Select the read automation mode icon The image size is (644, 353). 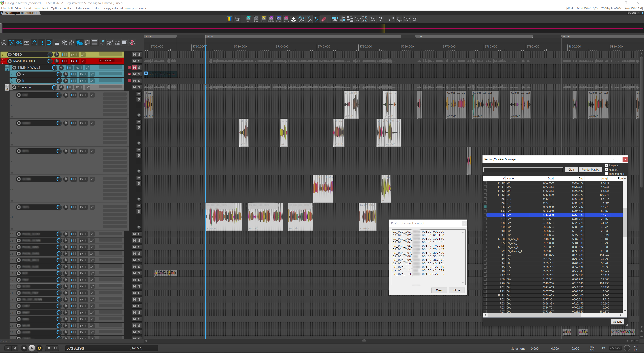click(x=248, y=19)
